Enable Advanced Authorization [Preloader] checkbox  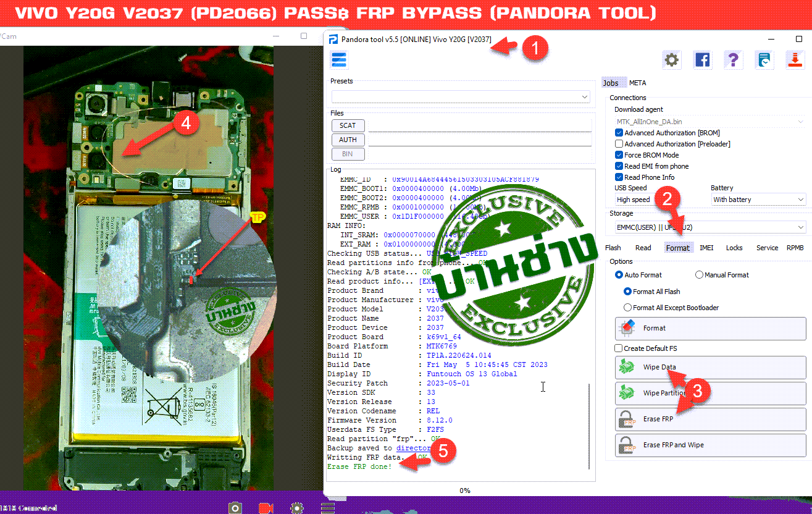pyautogui.click(x=619, y=144)
